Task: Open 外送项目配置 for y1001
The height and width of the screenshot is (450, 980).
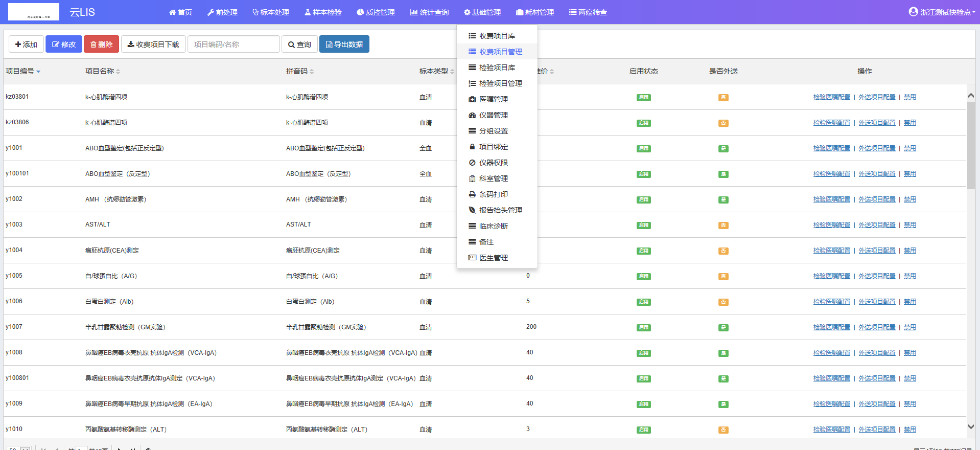Action: [877, 148]
